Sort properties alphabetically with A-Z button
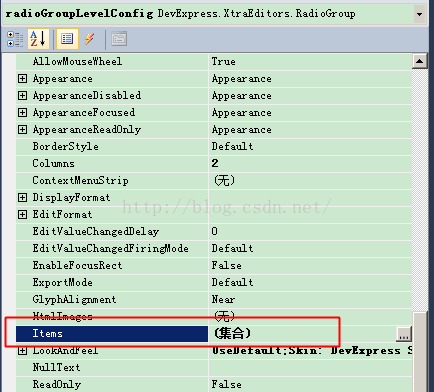The height and width of the screenshot is (392, 434). (x=38, y=39)
